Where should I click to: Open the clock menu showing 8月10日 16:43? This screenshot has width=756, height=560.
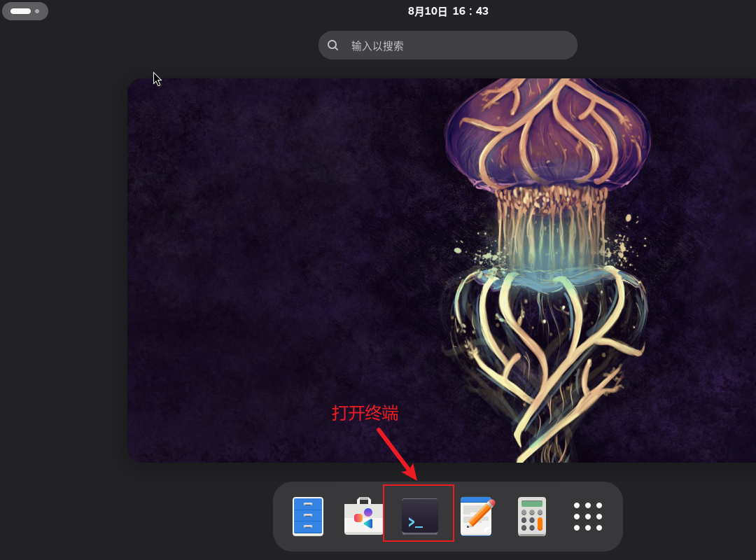click(x=448, y=11)
